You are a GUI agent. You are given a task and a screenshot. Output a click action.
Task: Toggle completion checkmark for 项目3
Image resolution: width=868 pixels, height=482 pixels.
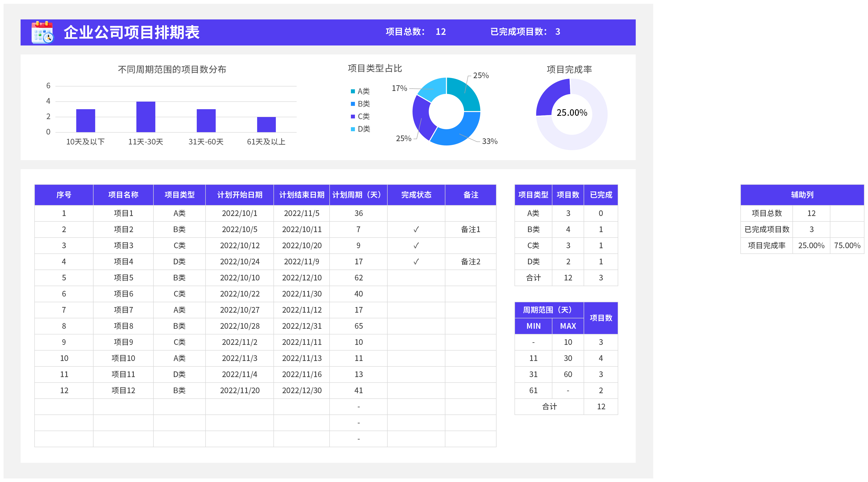(416, 246)
